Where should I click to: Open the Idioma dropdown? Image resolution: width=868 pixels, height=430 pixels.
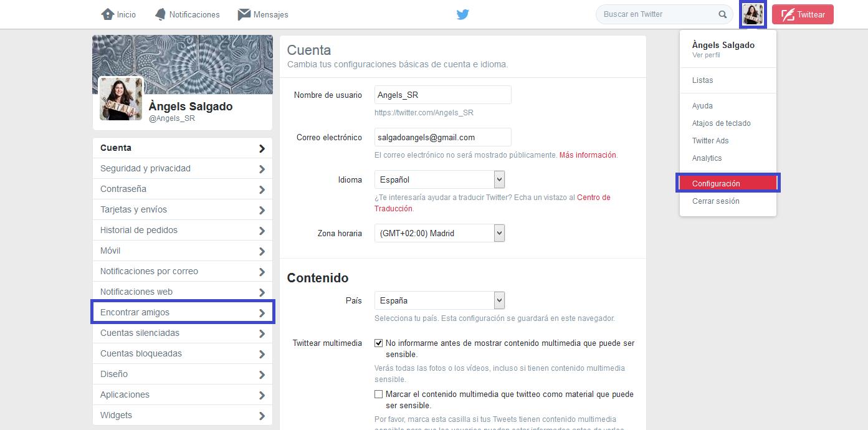(439, 180)
